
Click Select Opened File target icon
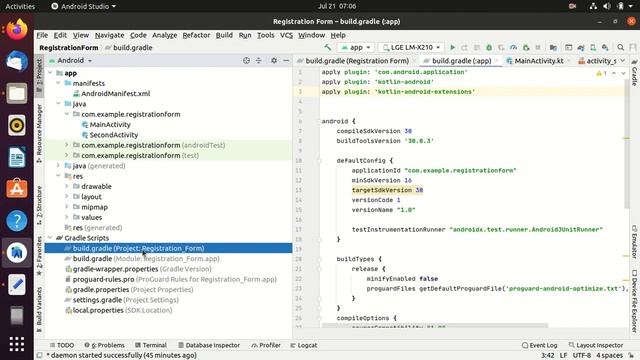click(246, 60)
